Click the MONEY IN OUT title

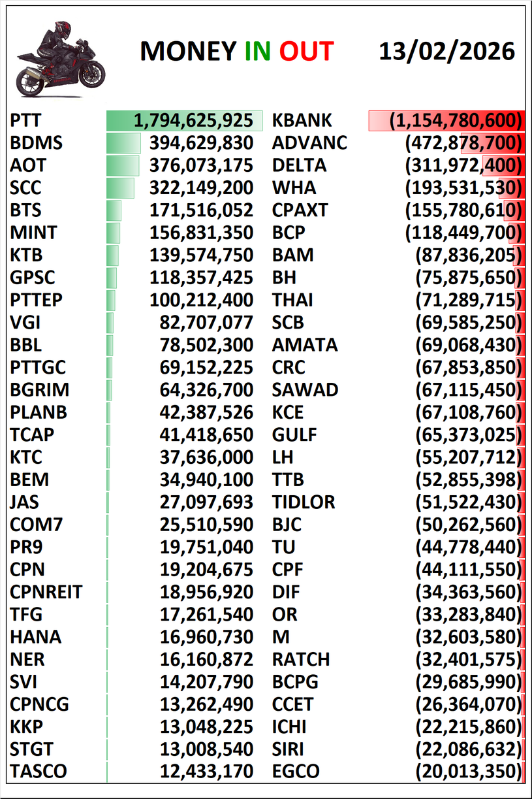pyautogui.click(x=236, y=52)
